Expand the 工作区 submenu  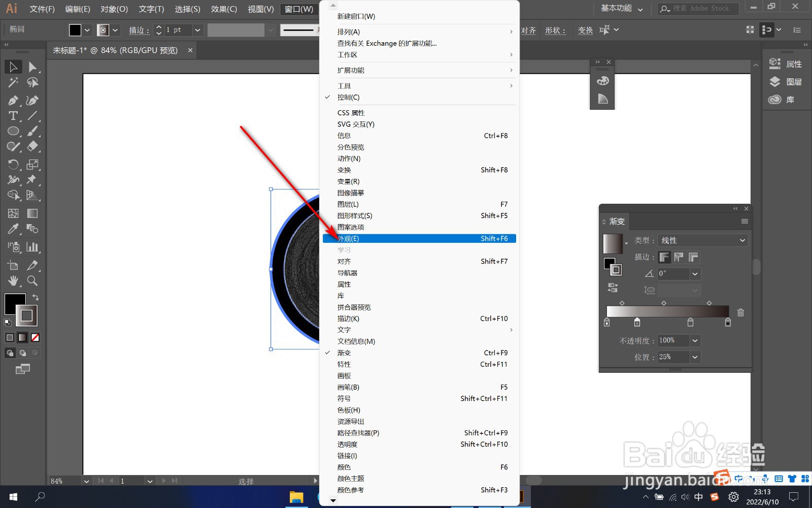click(419, 55)
